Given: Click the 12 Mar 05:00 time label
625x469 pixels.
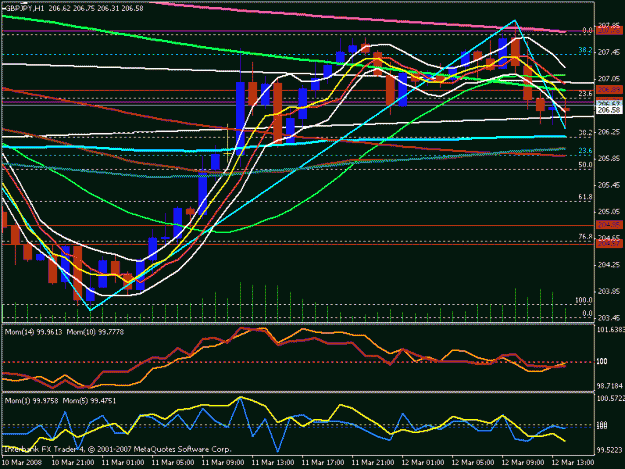Looking at the screenshot, I should pos(473,463).
